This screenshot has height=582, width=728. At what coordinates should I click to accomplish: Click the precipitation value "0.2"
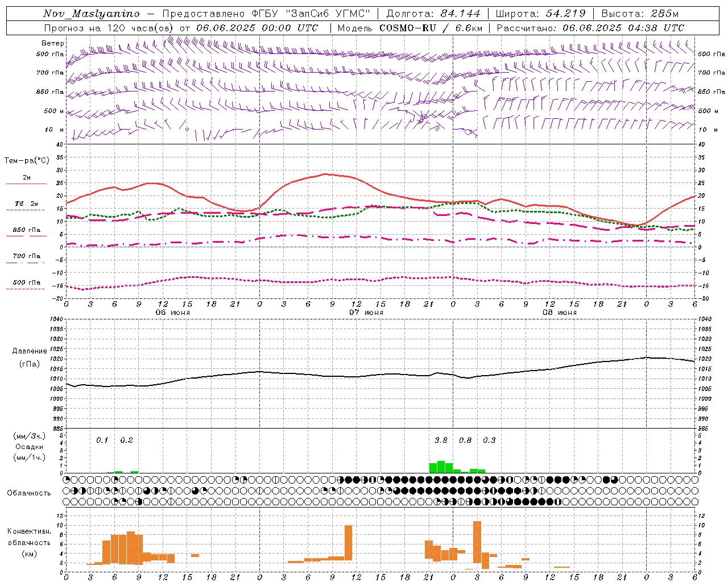tap(126, 440)
